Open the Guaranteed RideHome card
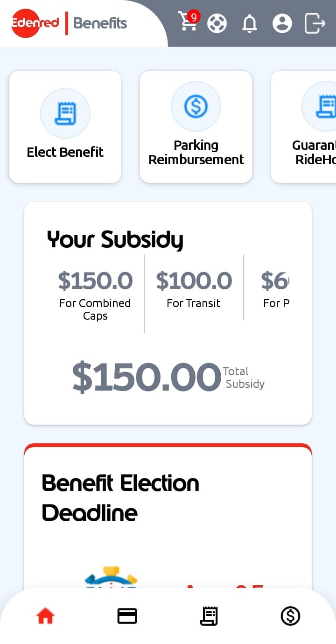Viewport: 336px width, 644px height. (x=303, y=126)
